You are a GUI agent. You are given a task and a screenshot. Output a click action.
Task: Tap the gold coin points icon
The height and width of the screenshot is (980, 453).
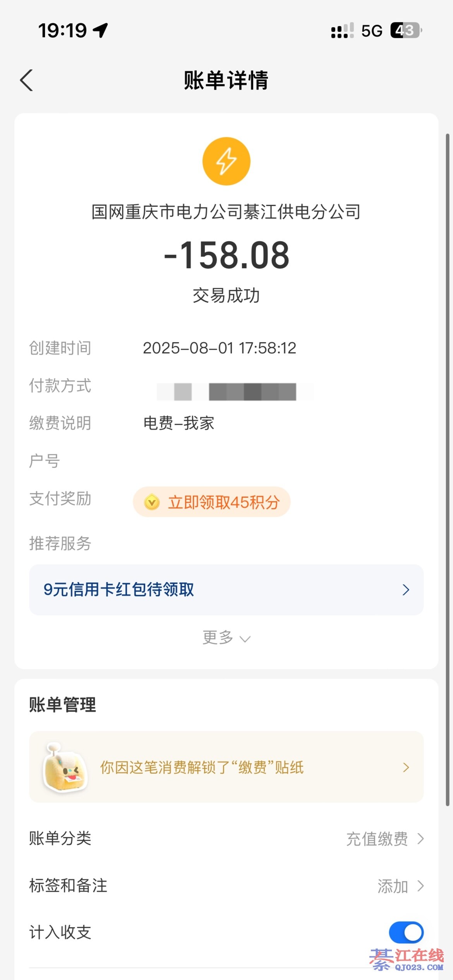pyautogui.click(x=152, y=502)
